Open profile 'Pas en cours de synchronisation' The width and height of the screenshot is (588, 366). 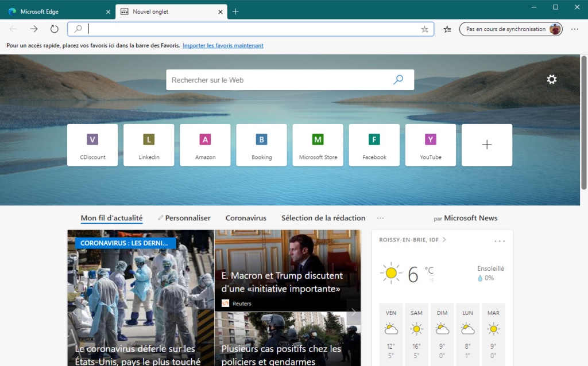coord(510,29)
